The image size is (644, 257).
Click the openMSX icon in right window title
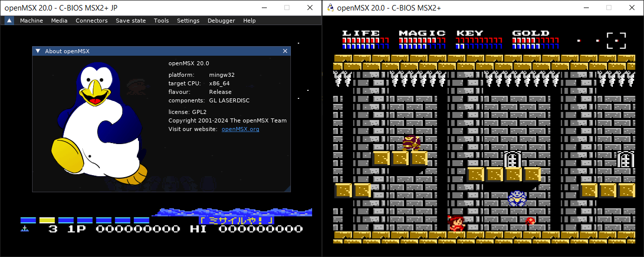pyautogui.click(x=330, y=8)
